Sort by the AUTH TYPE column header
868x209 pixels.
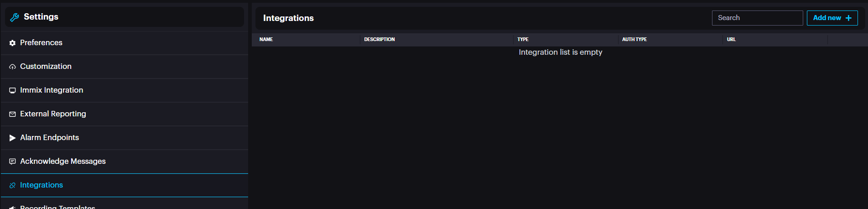click(634, 39)
